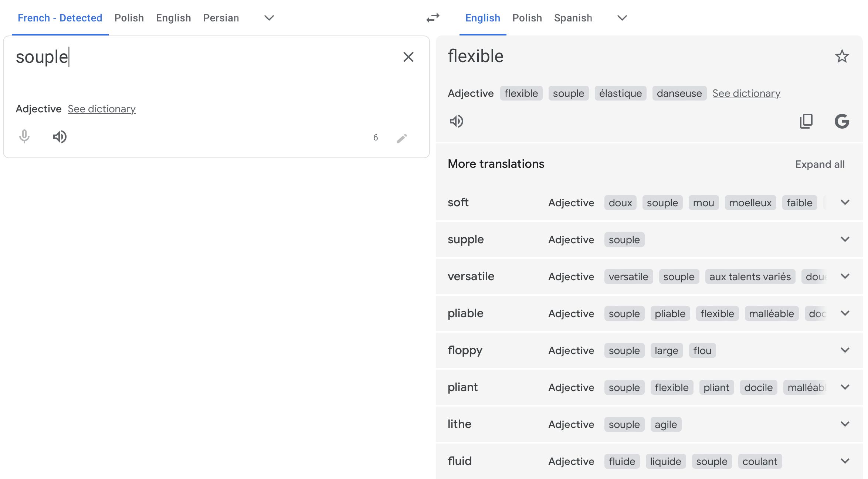Click Expand all translations
This screenshot has height=479, width=868.
[x=820, y=164]
